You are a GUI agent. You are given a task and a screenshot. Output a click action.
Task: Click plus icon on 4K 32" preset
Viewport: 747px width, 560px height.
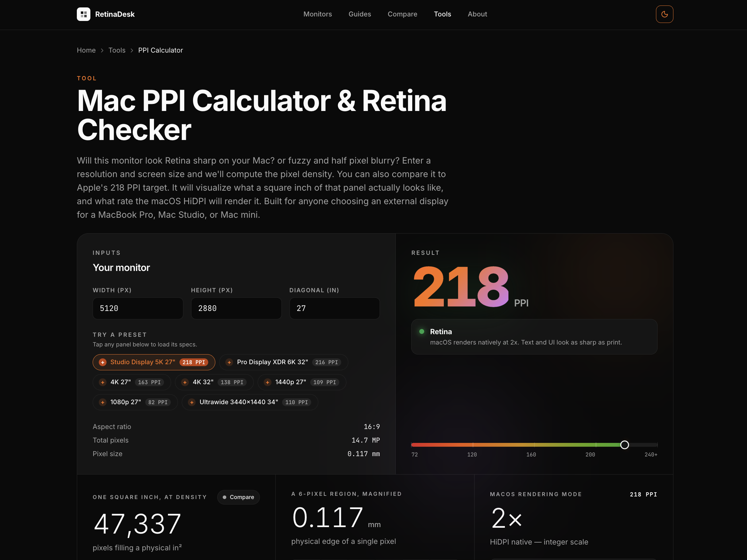pos(185,382)
